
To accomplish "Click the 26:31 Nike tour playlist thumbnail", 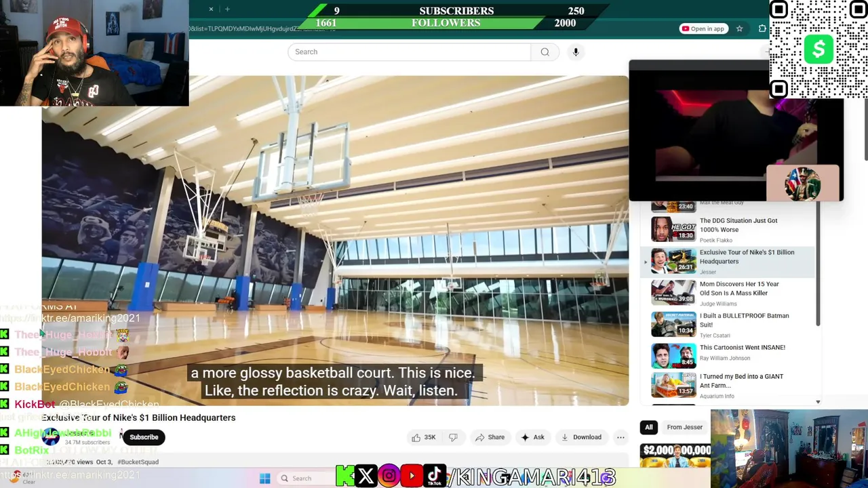I will tap(673, 261).
